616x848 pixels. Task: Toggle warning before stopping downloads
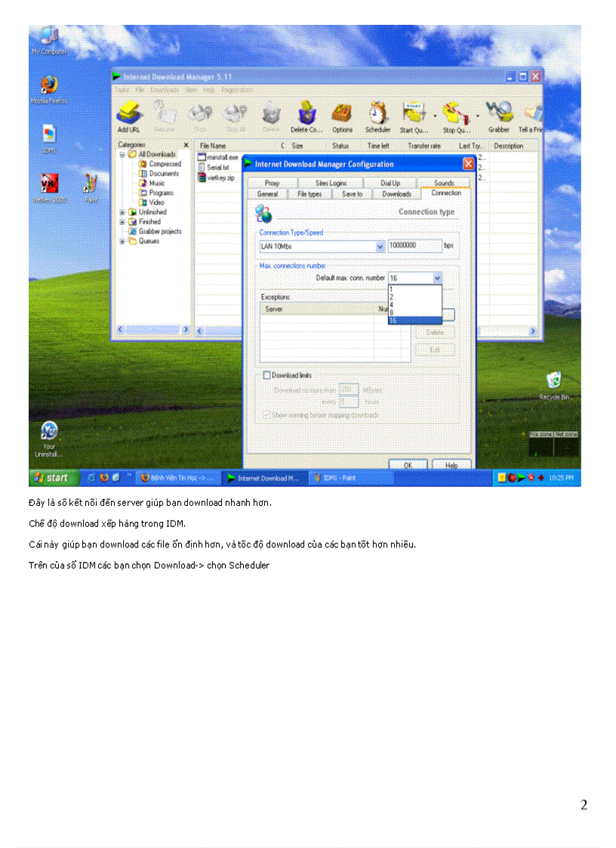pos(266,415)
